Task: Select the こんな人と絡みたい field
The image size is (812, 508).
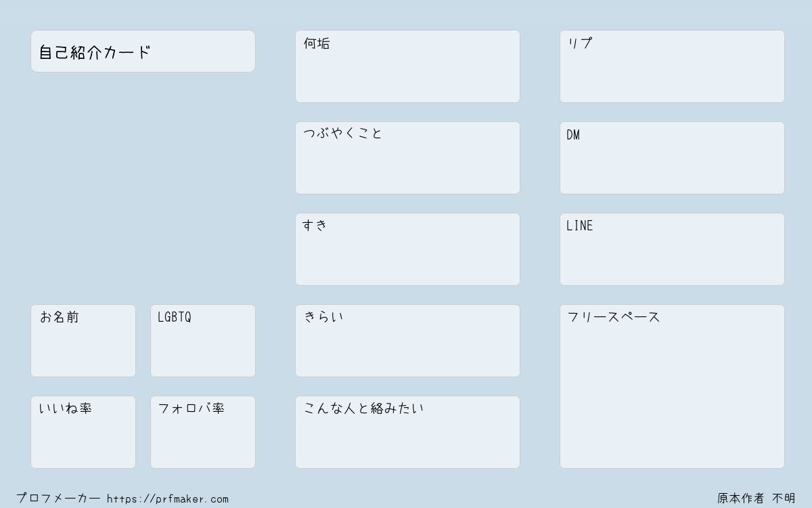Action: [x=407, y=432]
